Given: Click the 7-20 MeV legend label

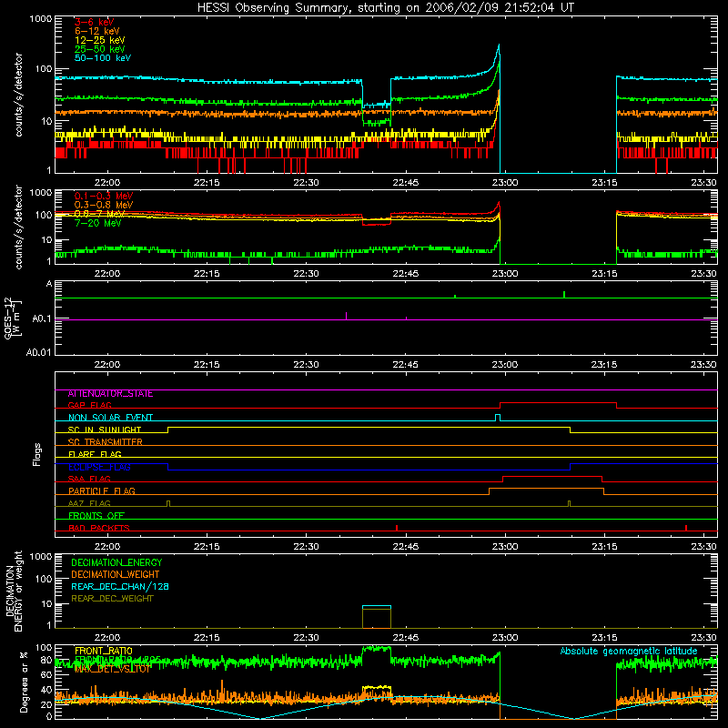Looking at the screenshot, I should click(x=98, y=223).
